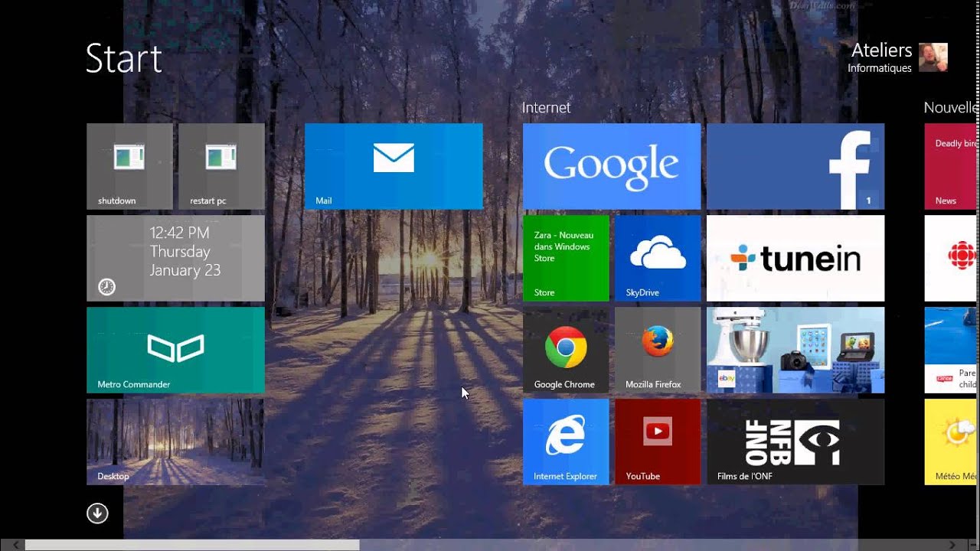The image size is (980, 551).
Task: Open the Windows Store tile
Action: [566, 258]
